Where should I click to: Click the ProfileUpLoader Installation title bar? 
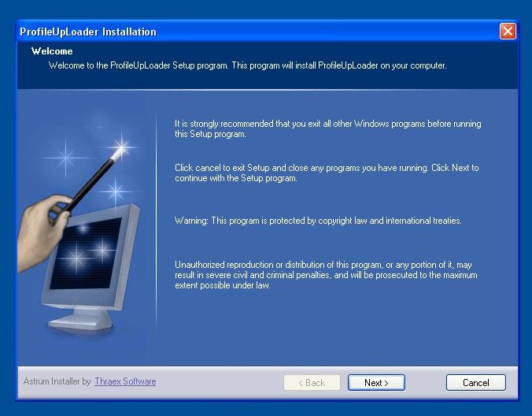236,32
